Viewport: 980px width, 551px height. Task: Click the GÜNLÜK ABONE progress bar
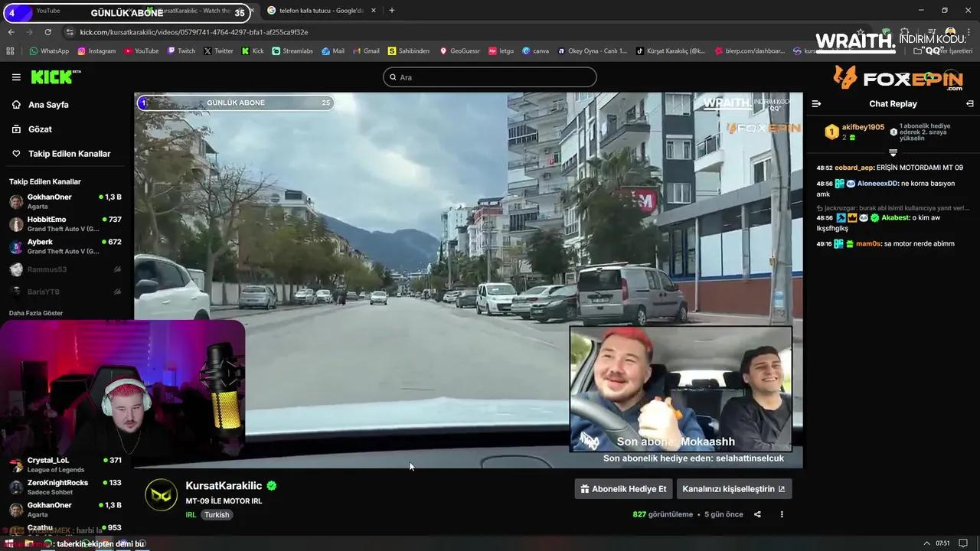pos(235,103)
